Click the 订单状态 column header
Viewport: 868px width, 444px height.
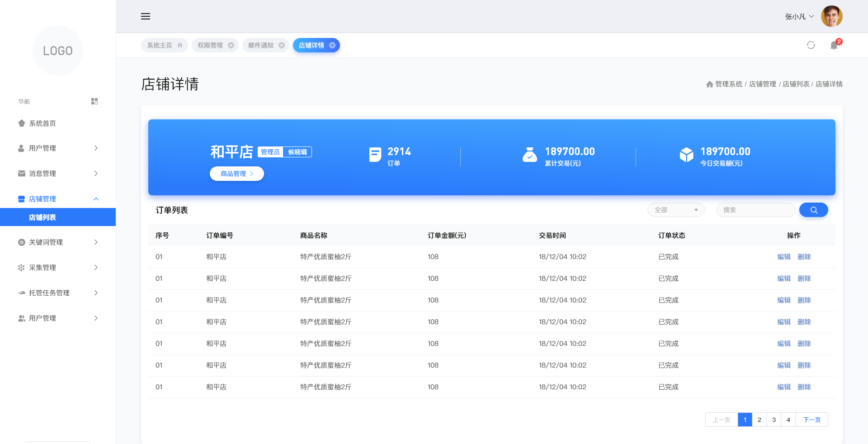click(x=672, y=235)
